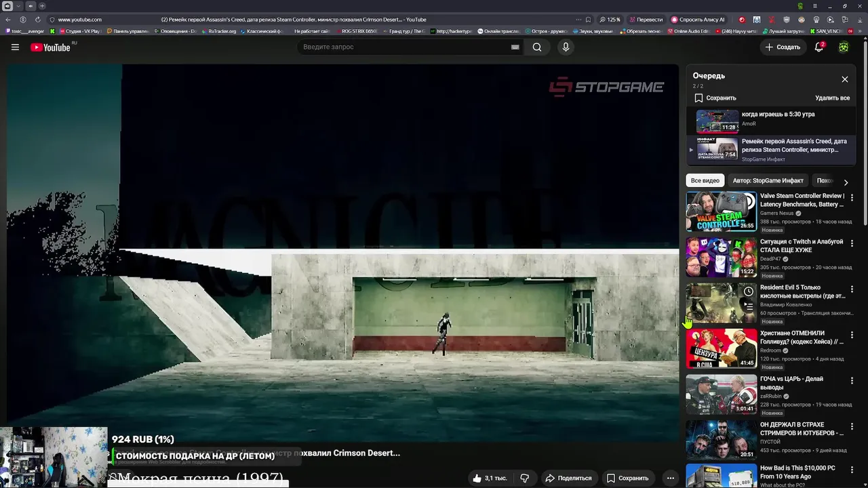Click Поделиться share button
The width and height of the screenshot is (868, 488).
coord(568,478)
